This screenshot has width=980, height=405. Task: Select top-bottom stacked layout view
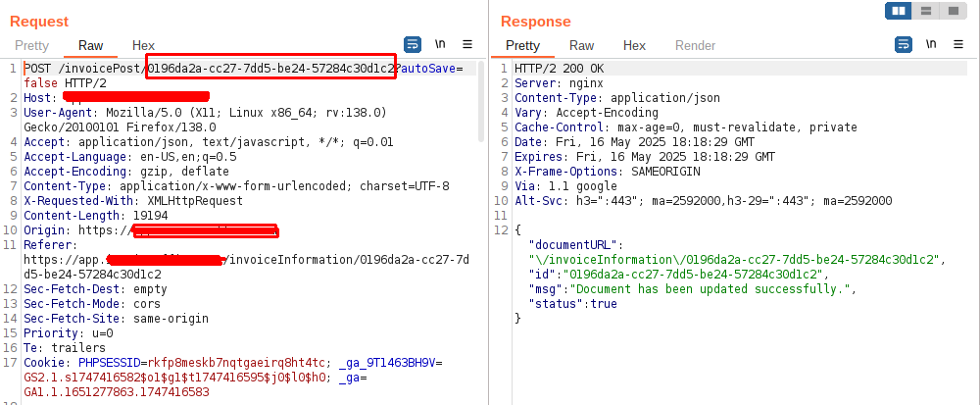point(926,11)
